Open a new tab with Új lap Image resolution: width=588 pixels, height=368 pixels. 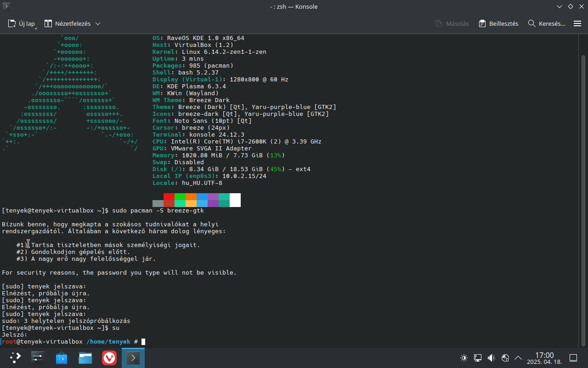point(21,23)
